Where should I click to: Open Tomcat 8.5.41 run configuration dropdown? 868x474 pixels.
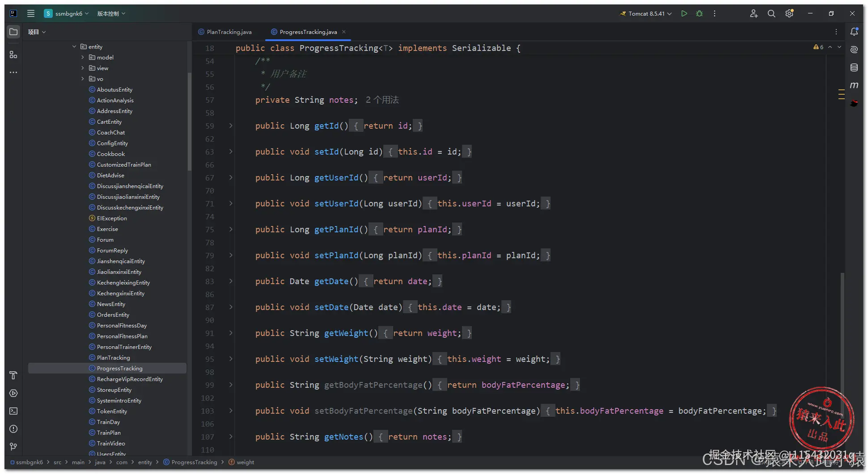point(646,13)
